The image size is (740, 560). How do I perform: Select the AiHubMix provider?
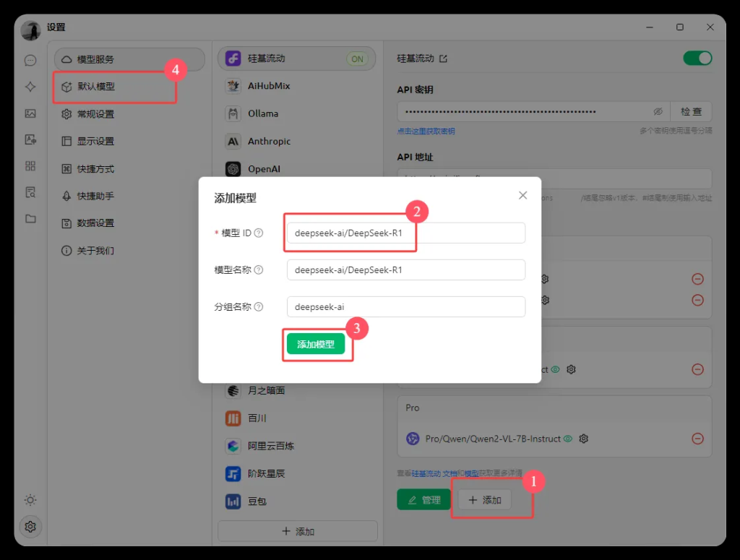tap(297, 86)
